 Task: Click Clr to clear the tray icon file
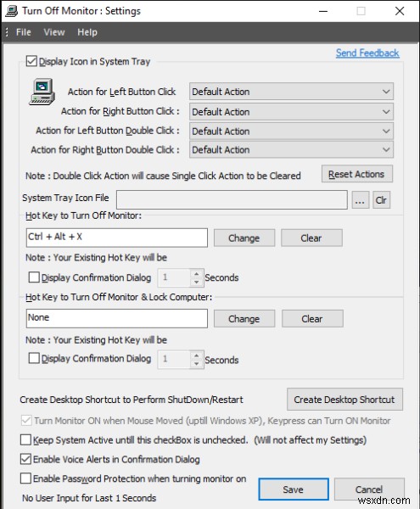[x=381, y=200]
